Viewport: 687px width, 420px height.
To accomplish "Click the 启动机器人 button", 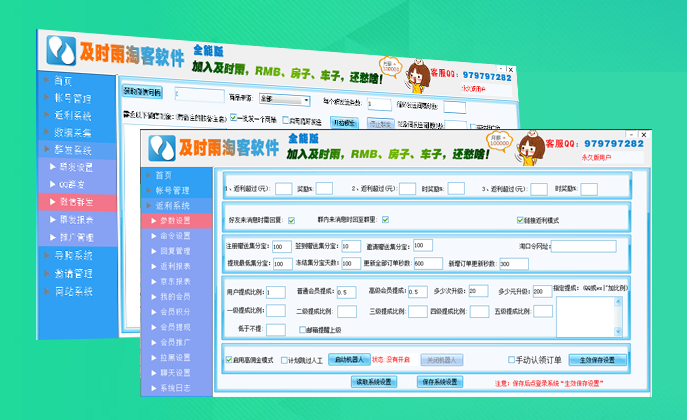I will coord(348,359).
